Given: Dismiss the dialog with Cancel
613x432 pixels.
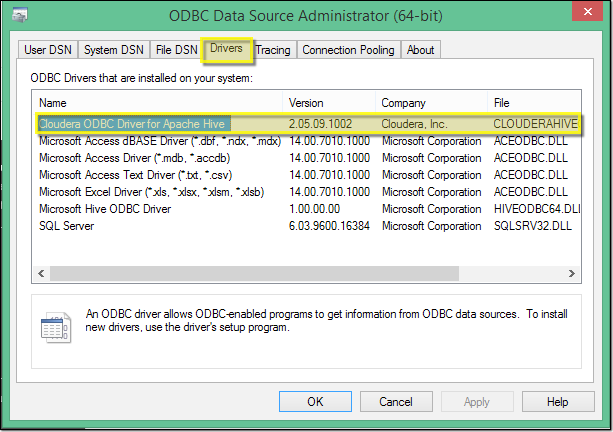Looking at the screenshot, I should [396, 402].
